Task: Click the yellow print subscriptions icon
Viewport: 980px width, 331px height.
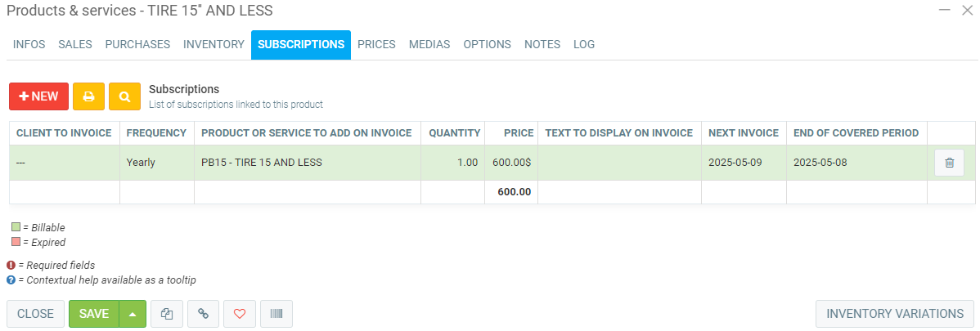Action: pyautogui.click(x=88, y=96)
